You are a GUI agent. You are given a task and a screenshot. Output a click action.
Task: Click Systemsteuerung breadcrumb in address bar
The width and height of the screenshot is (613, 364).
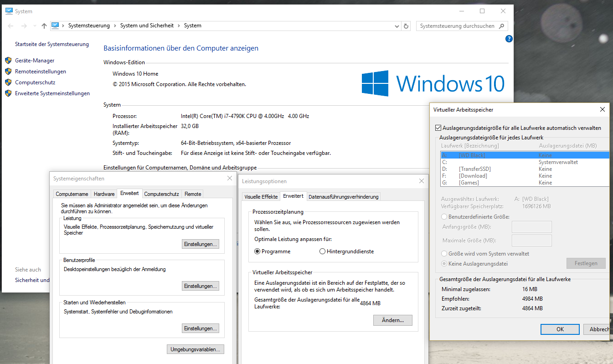tap(89, 26)
